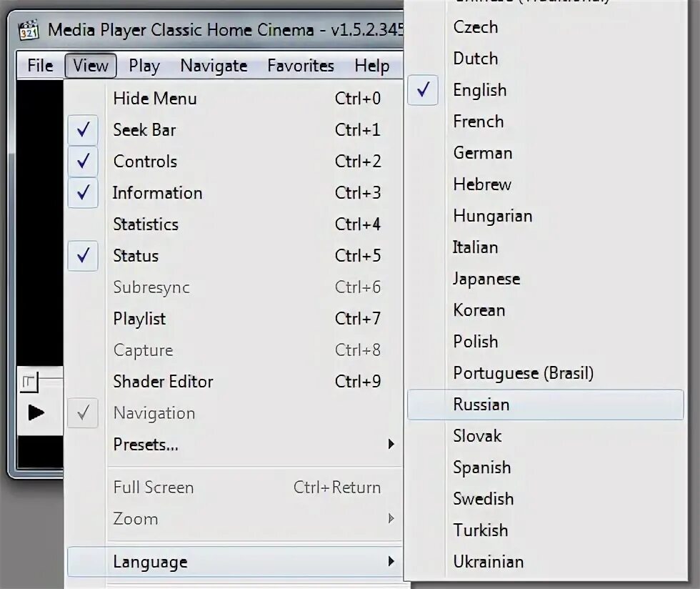Close the View menu
The width and height of the screenshot is (700, 589).
click(91, 66)
